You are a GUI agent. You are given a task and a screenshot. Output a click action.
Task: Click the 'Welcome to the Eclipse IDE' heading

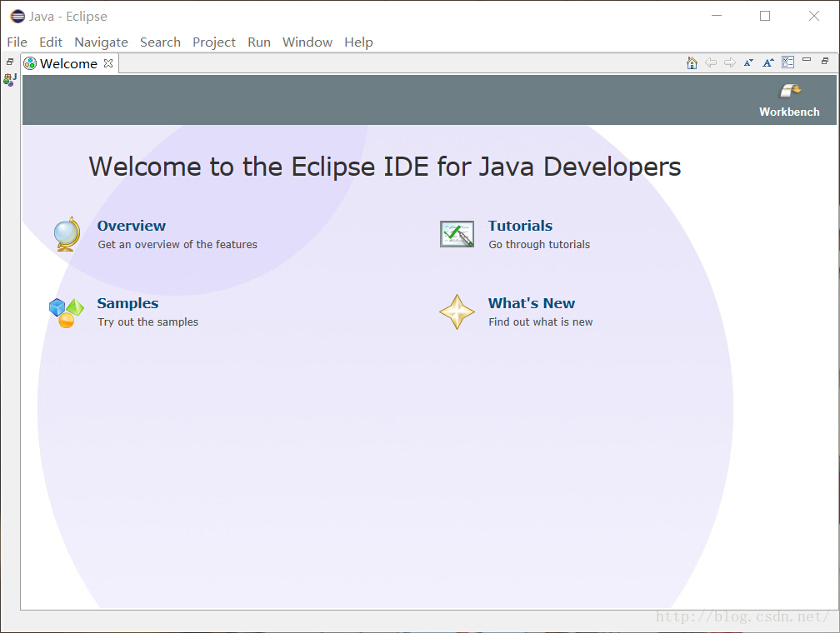(x=385, y=167)
